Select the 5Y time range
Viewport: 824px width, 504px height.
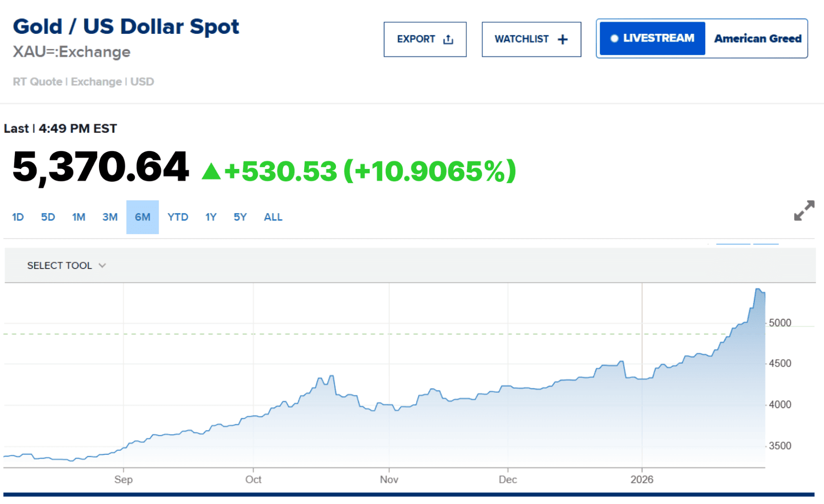click(x=240, y=217)
